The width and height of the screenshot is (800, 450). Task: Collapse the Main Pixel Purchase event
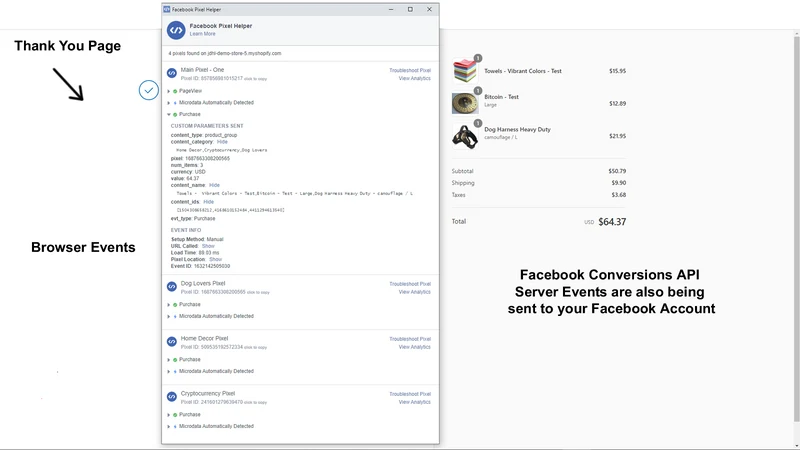[169, 115]
